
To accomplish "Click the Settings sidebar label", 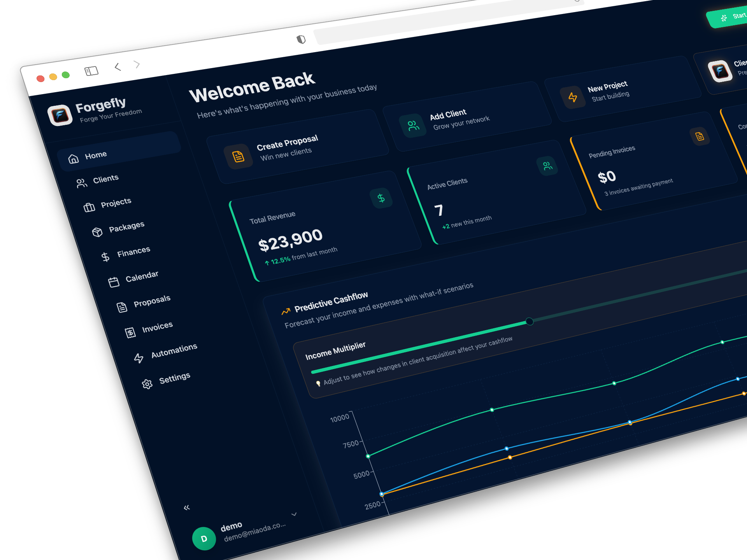I will [x=174, y=378].
